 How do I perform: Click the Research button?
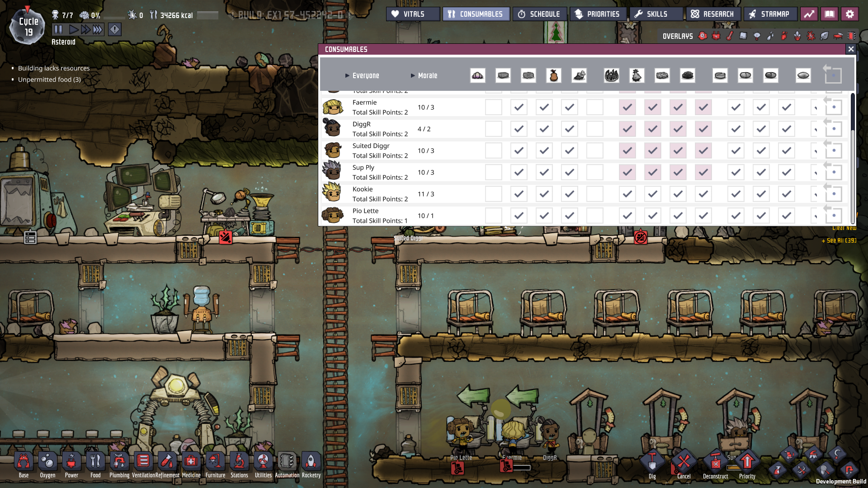[713, 14]
